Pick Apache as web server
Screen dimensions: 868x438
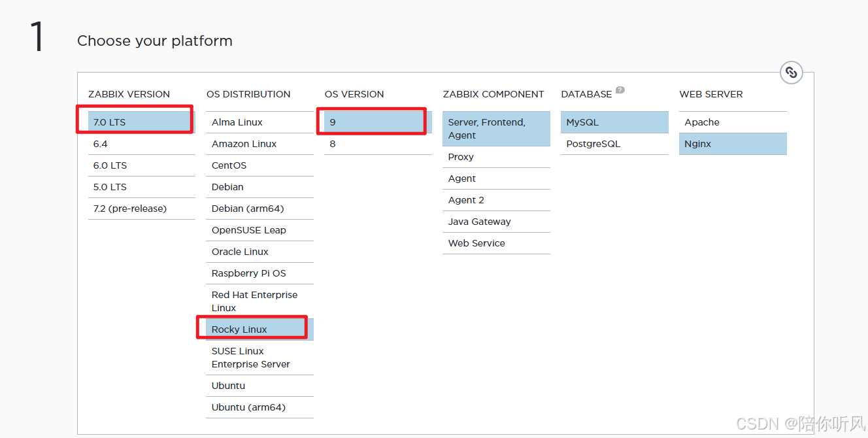click(733, 122)
